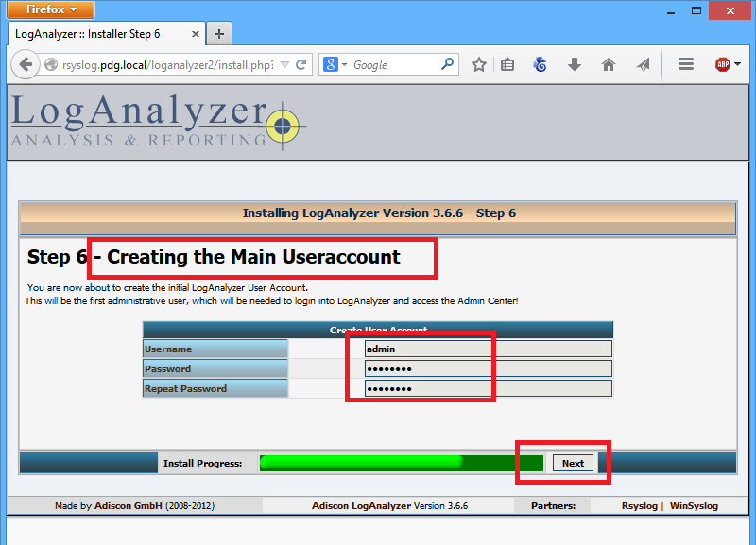Open the Downloads arrow icon

[574, 65]
